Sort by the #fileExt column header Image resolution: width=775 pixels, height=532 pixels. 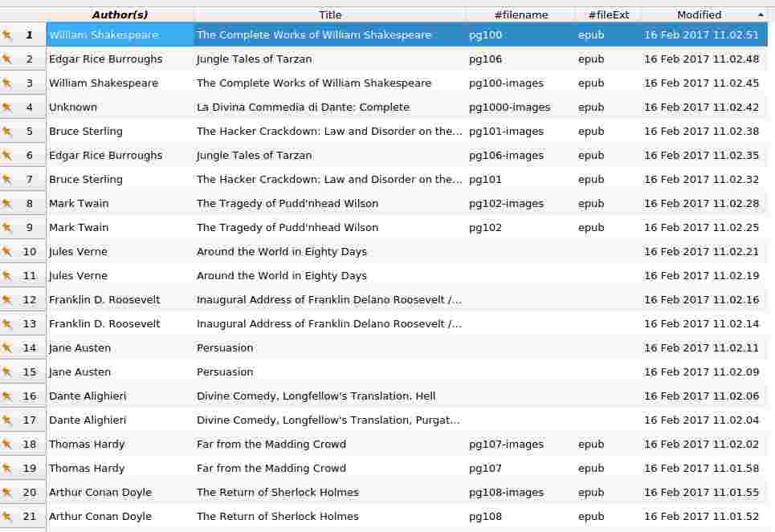(609, 14)
